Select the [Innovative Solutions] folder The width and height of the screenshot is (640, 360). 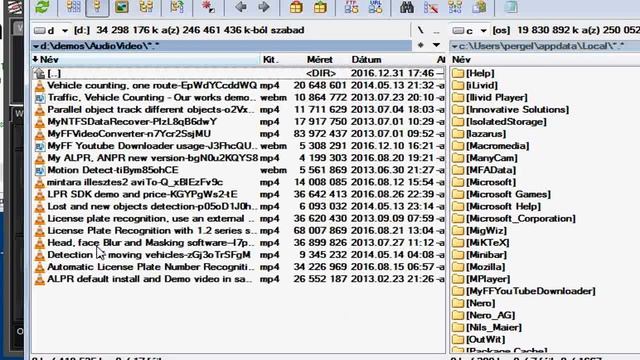tap(517, 110)
